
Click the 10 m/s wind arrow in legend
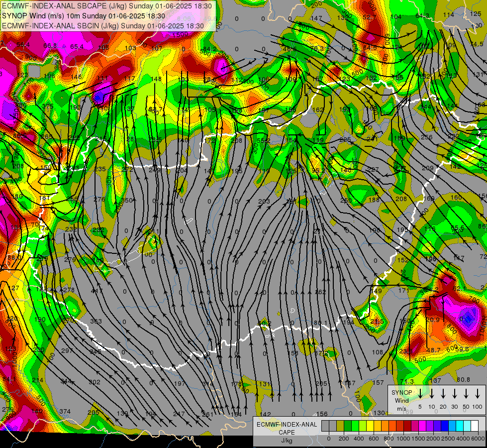[x=432, y=394]
